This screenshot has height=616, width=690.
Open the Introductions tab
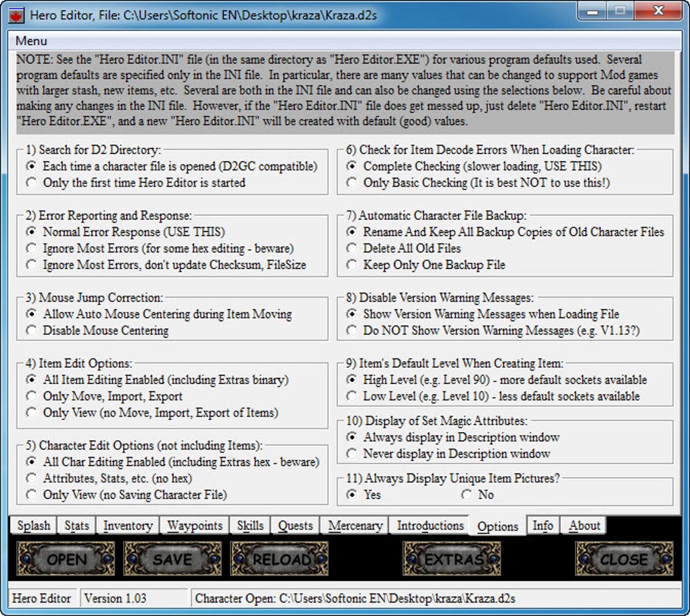(x=430, y=525)
